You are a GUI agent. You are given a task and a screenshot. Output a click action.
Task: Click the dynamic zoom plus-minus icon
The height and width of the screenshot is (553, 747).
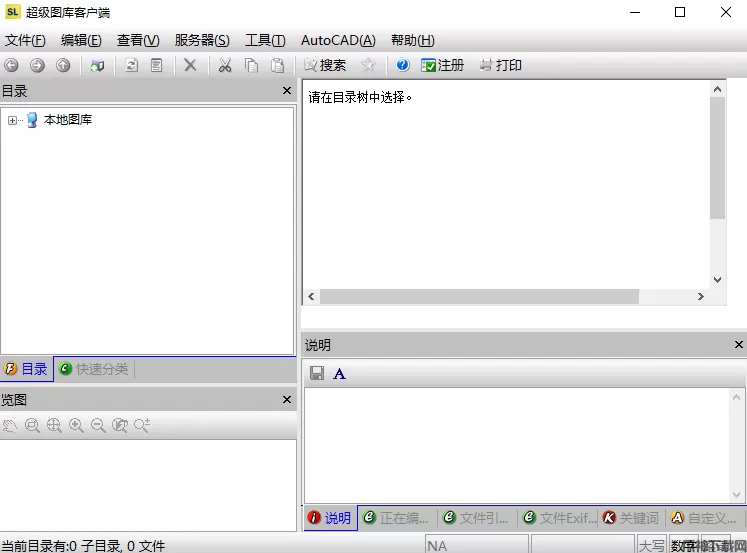(x=142, y=425)
